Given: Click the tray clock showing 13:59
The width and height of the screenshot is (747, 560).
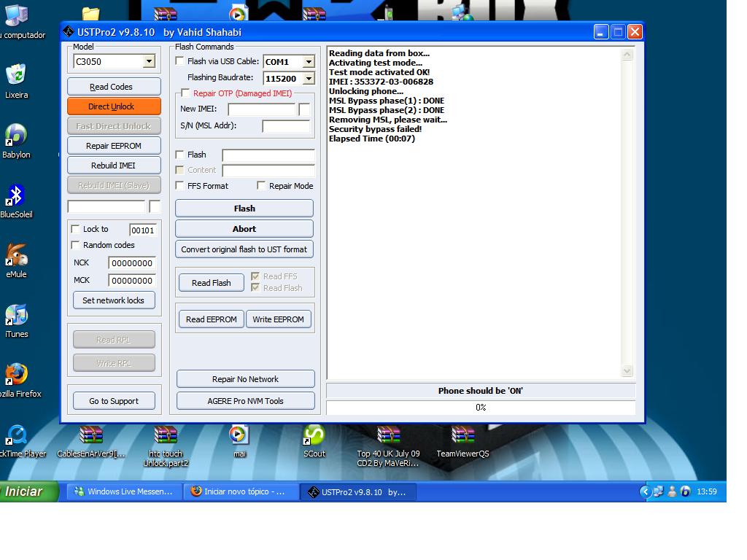Looking at the screenshot, I should click(706, 491).
